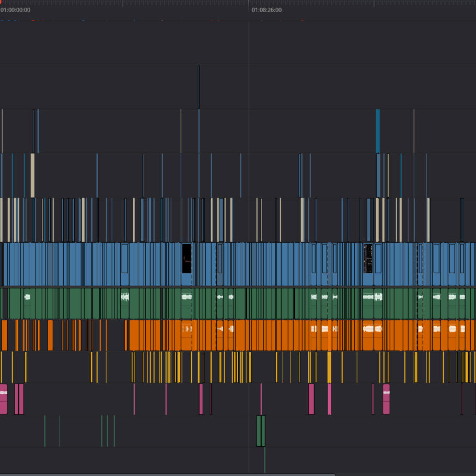
Task: Click the horizontal scrollbar at the bottom
Action: click(x=167, y=474)
